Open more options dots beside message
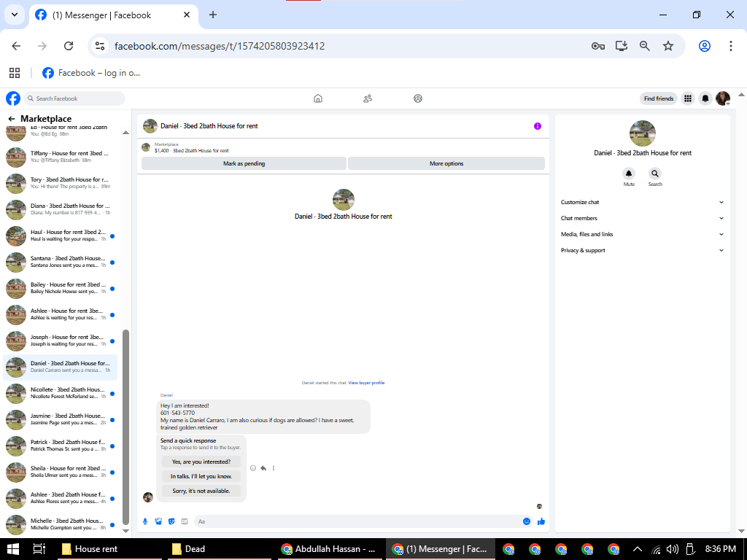 click(274, 468)
